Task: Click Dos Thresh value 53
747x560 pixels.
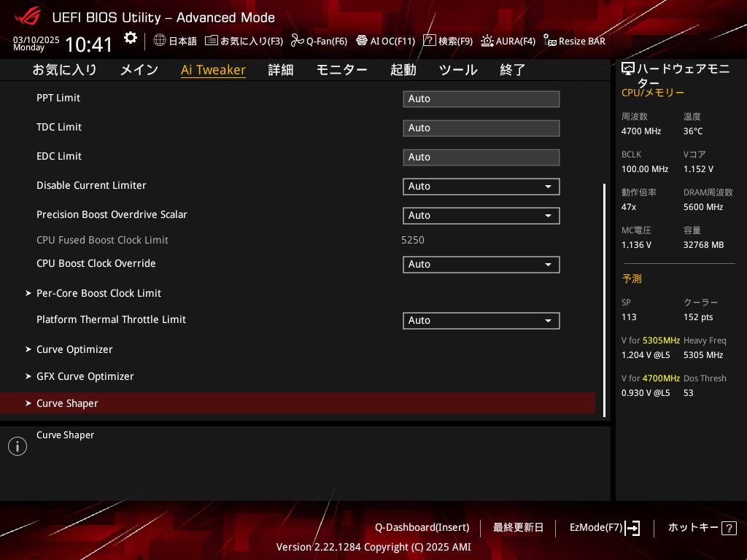Action: pos(689,393)
